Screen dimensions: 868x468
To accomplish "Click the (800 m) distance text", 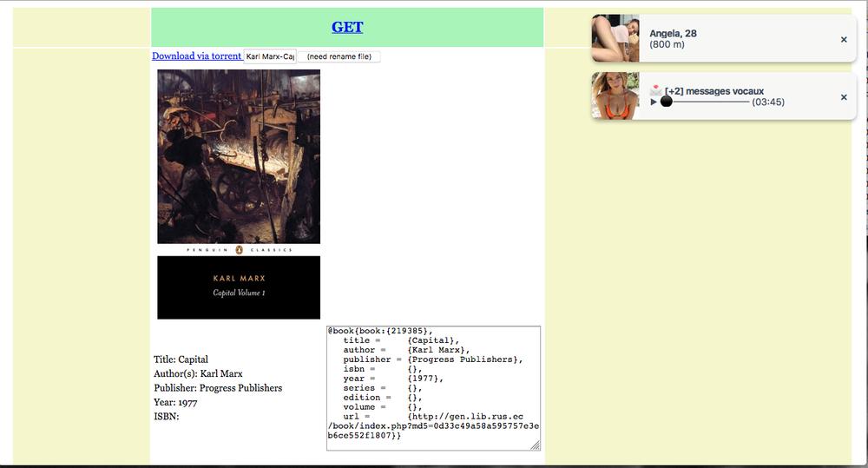I will [x=667, y=44].
